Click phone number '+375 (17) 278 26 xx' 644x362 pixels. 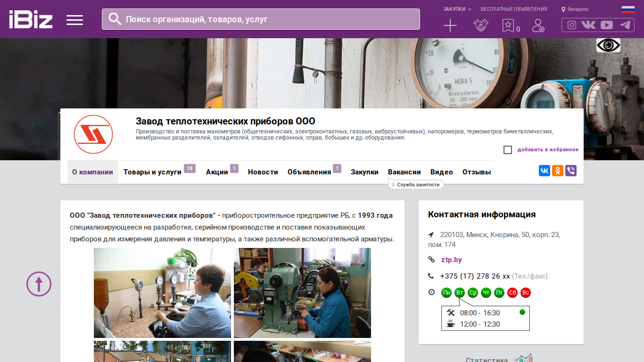(475, 276)
